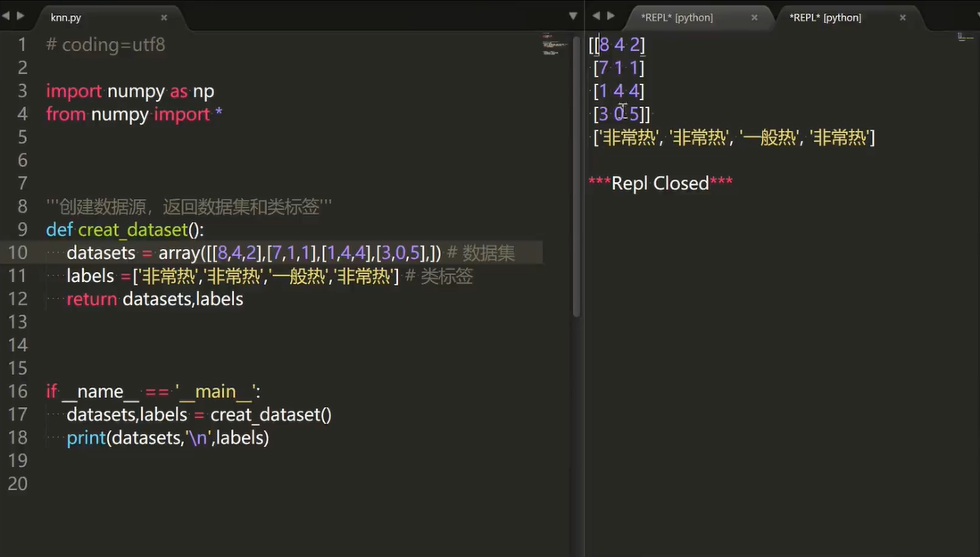Click 'from numpy import *' line
980x557 pixels.
tap(135, 114)
